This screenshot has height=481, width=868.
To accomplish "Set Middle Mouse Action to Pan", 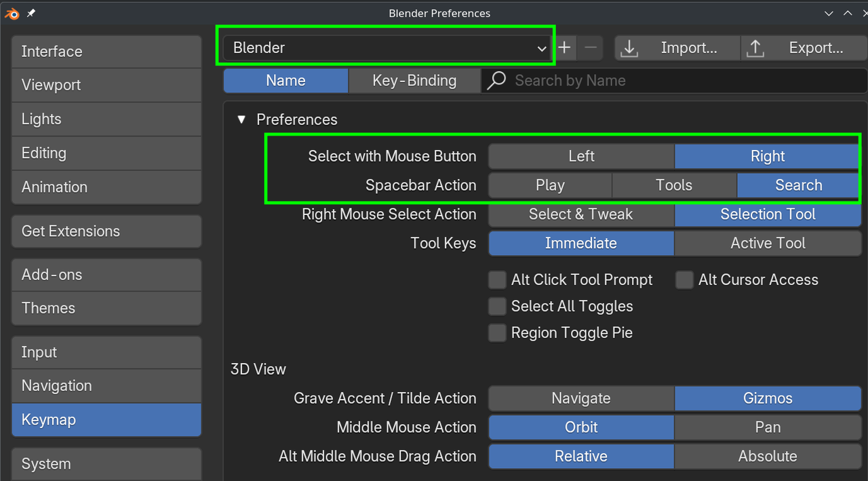I will coord(768,427).
